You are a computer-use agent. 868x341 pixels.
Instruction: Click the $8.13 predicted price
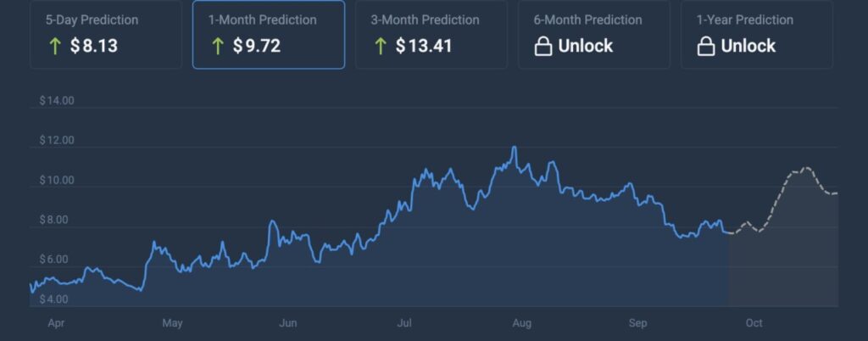click(93, 46)
